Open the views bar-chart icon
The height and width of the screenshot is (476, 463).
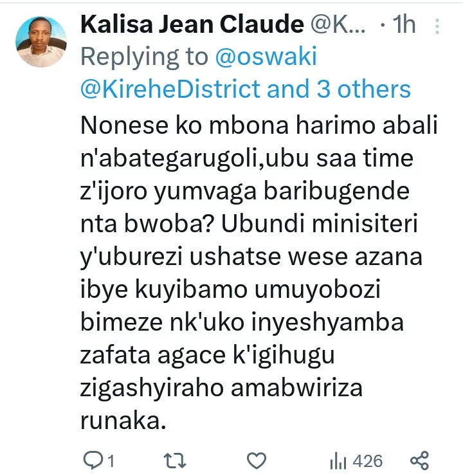[x=338, y=461]
